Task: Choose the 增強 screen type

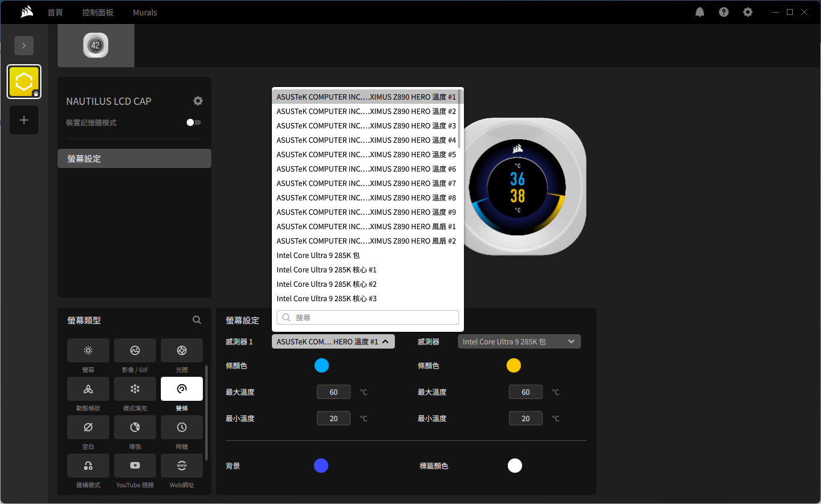Action: (x=135, y=427)
